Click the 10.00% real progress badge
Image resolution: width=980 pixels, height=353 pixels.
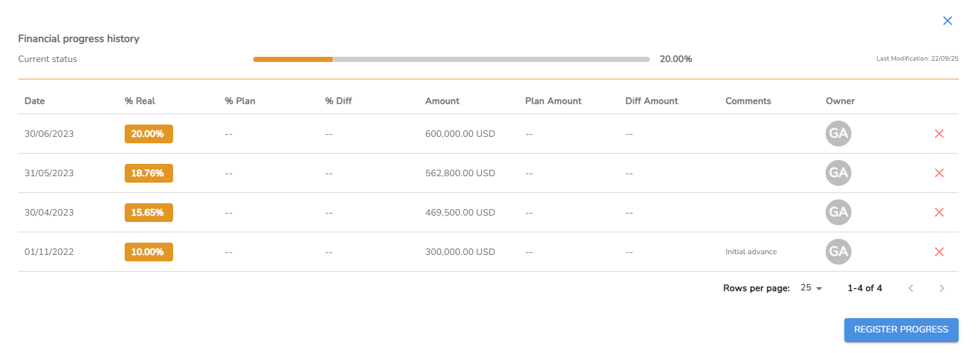pyautogui.click(x=149, y=252)
